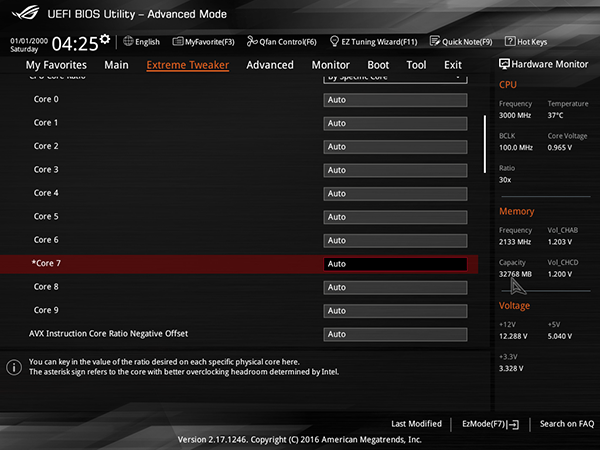Go to the Monitor tab
This screenshot has height=450, width=600.
pos(331,65)
